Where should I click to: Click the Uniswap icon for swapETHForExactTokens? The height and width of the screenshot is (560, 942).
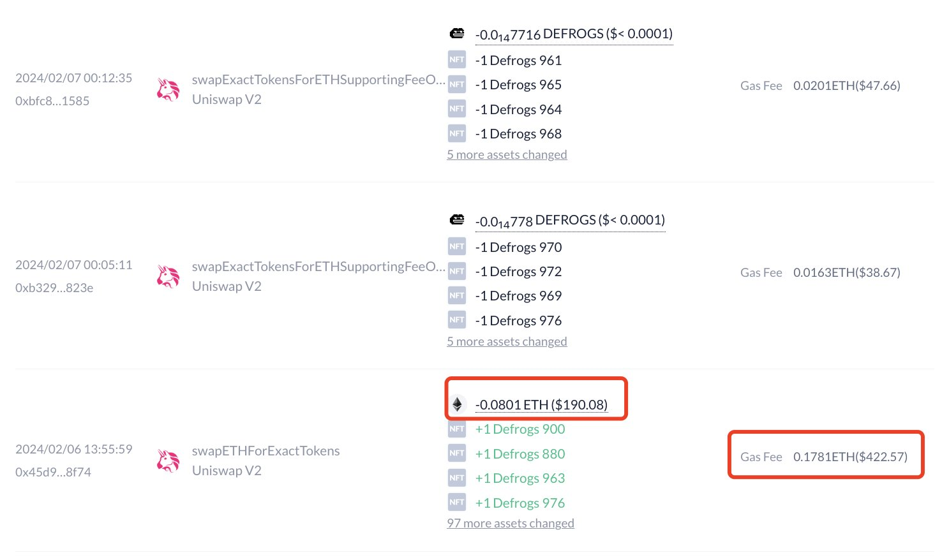(x=168, y=461)
